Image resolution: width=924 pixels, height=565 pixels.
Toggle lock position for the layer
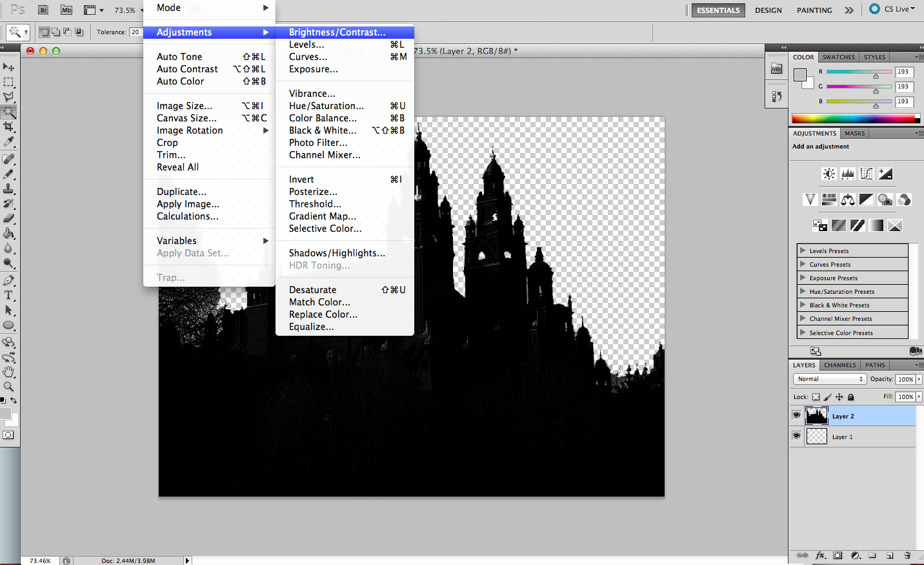839,397
